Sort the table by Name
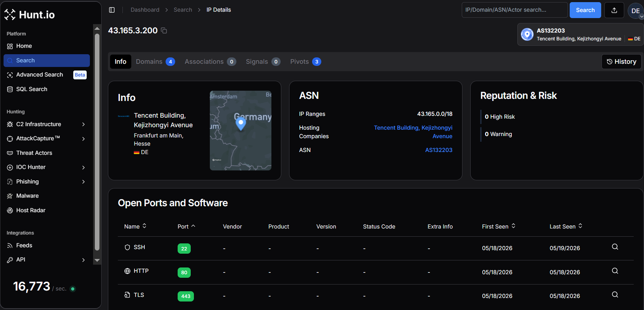Screen dimensions: 644x310 [135, 226]
